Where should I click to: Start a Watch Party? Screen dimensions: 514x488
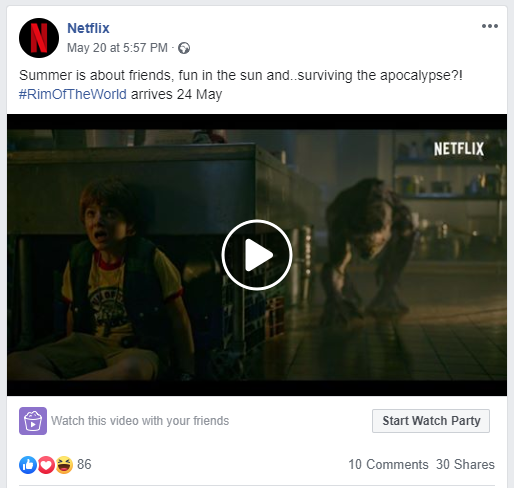click(431, 421)
